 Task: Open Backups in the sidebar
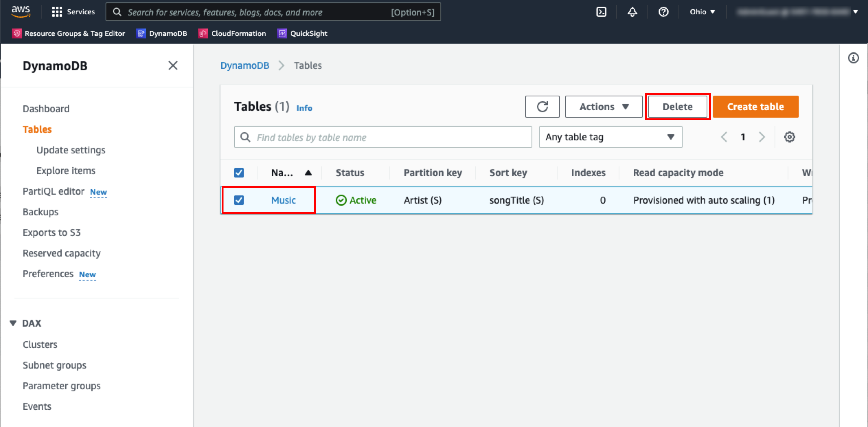[x=41, y=212]
